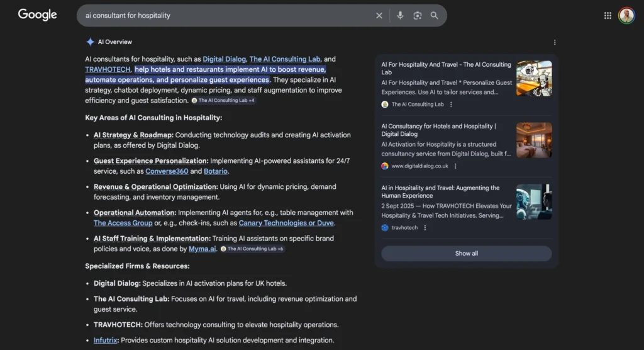Viewport: 644px width, 350px height.
Task: Start voice search with microphone icon
Action: (x=400, y=16)
